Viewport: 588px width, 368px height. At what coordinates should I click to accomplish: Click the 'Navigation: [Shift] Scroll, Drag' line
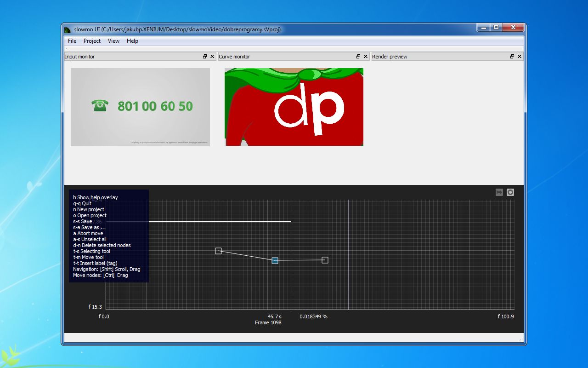tap(107, 269)
